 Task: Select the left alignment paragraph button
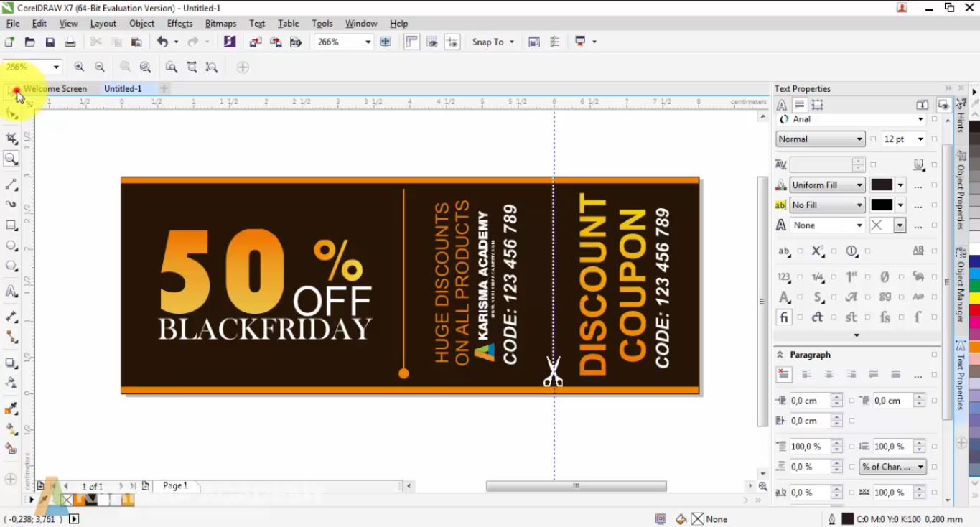click(x=807, y=374)
